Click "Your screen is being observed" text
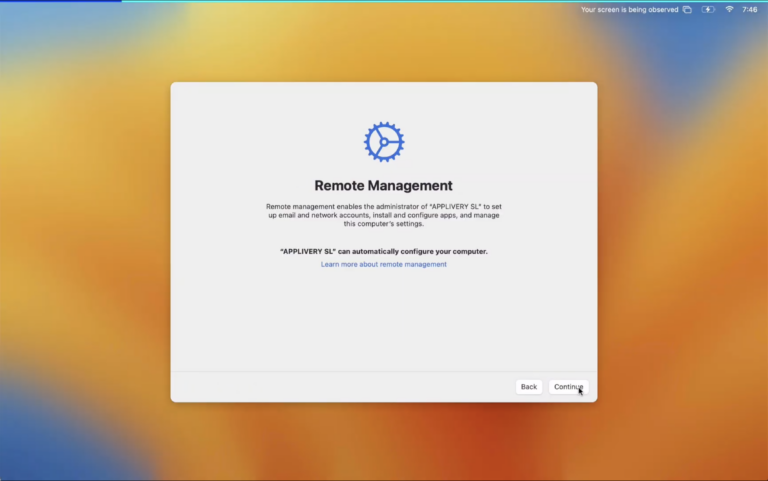This screenshot has height=481, width=768. click(x=629, y=9)
